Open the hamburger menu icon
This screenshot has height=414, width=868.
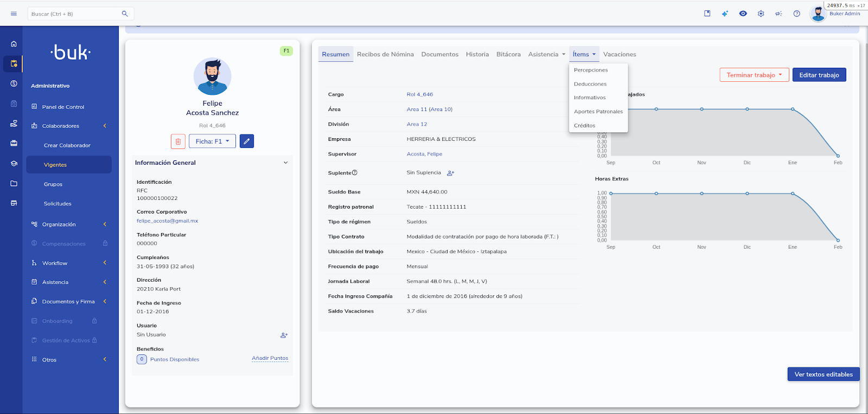pyautogui.click(x=14, y=14)
